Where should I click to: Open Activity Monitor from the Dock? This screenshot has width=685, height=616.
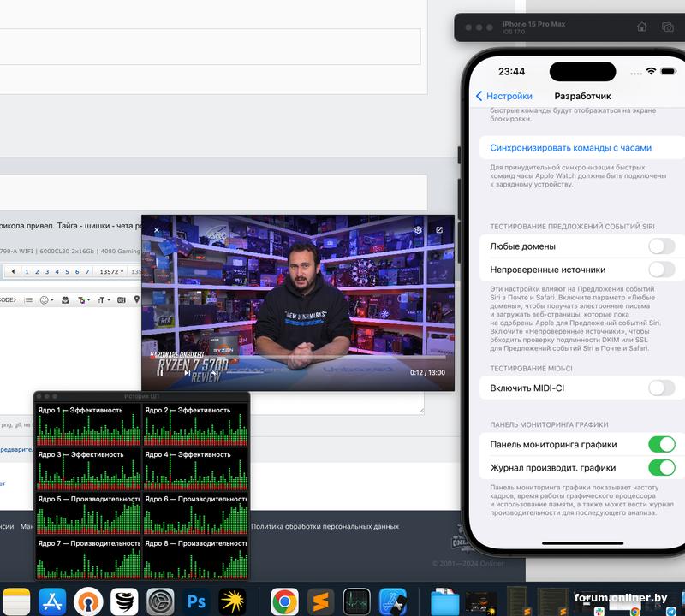pyautogui.click(x=355, y=600)
